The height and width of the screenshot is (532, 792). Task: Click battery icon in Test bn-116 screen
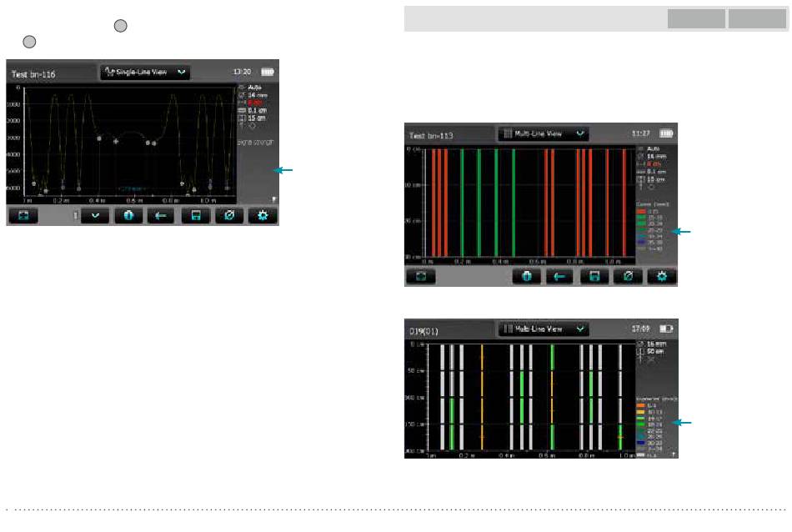[268, 72]
